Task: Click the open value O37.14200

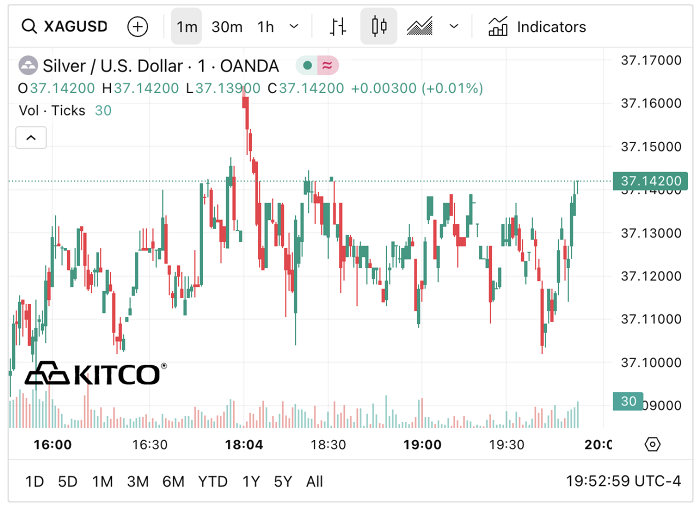Action: click(x=56, y=88)
